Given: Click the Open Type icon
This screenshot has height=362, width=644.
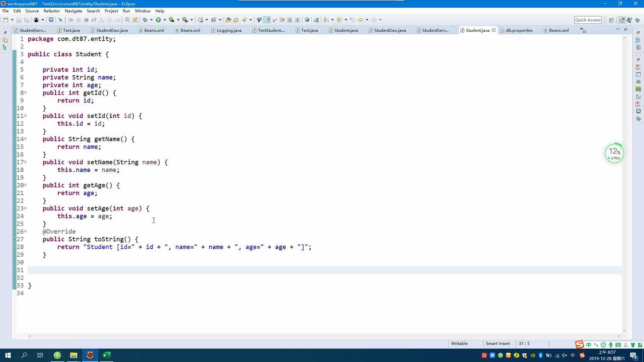Looking at the screenshot, I should (x=228, y=20).
